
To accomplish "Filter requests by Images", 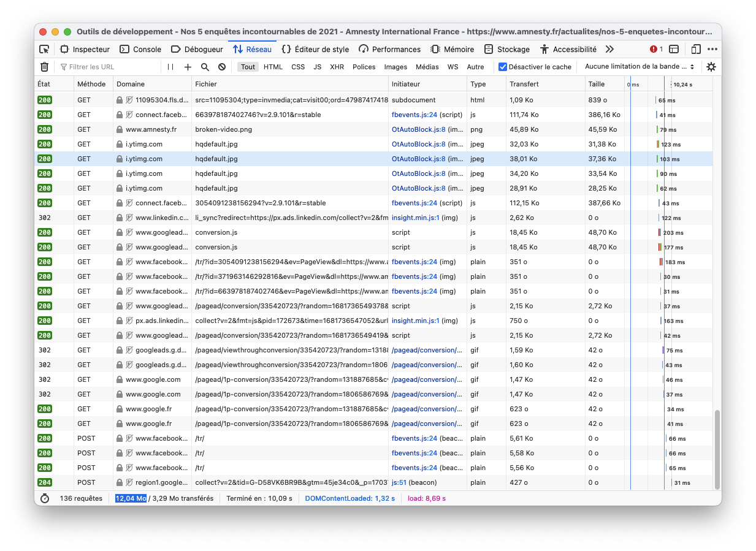I will click(x=395, y=67).
